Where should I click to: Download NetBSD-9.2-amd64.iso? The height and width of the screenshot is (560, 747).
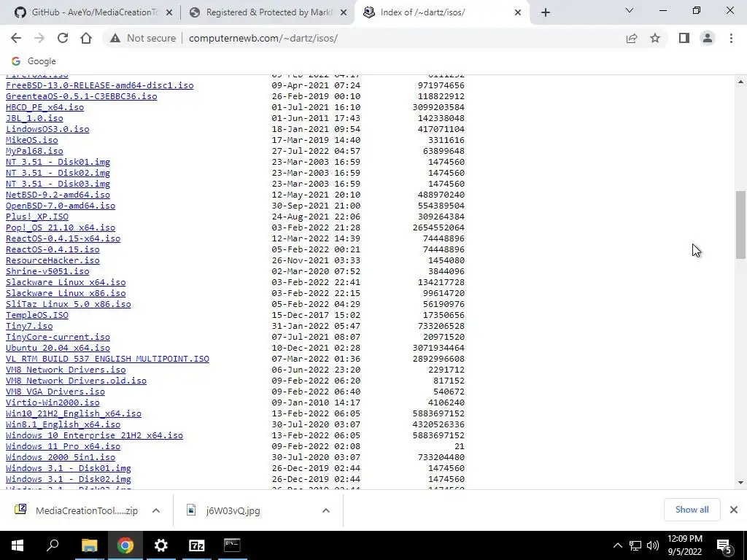click(x=58, y=195)
